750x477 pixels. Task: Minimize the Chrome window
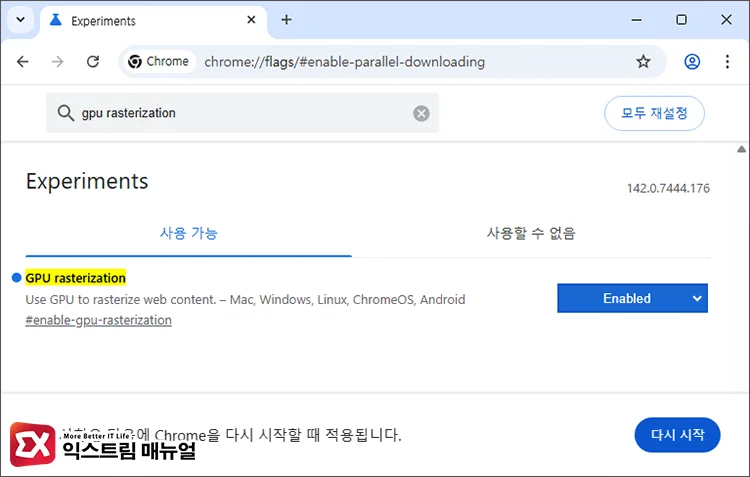coord(636,20)
